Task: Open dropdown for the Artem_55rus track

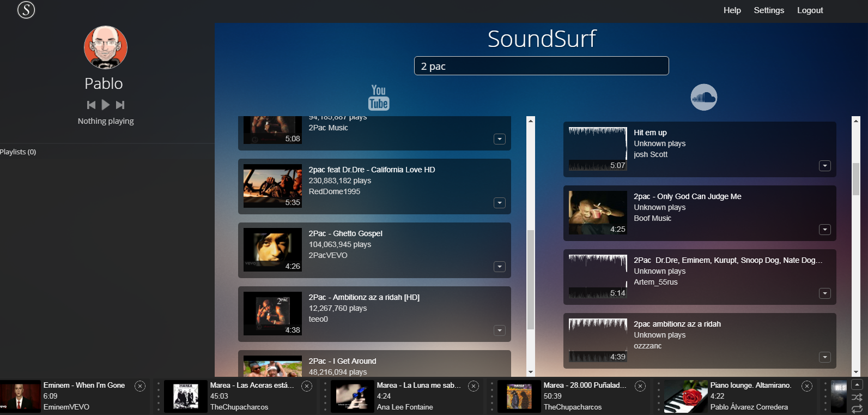Action: coord(825,293)
